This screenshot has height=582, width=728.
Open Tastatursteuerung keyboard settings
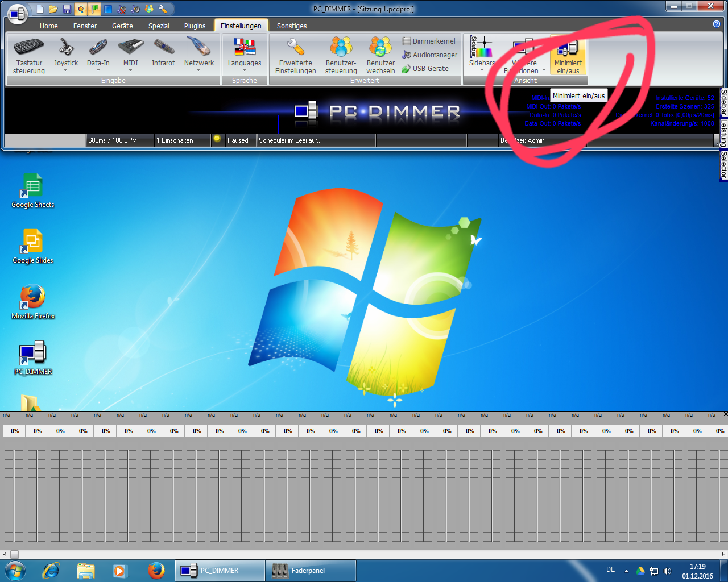[x=29, y=55]
